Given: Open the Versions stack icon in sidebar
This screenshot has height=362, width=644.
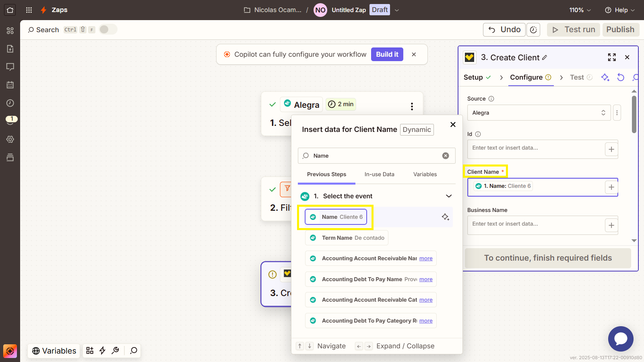Looking at the screenshot, I should [10, 157].
